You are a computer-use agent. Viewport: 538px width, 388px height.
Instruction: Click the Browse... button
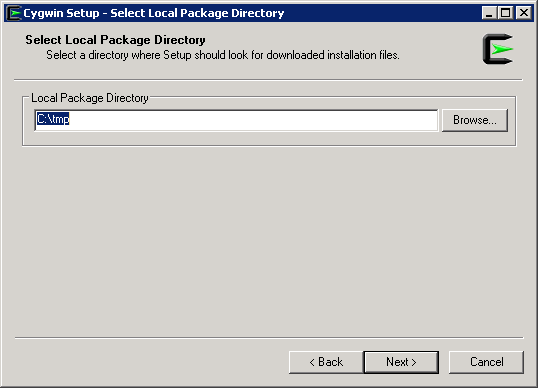click(x=475, y=120)
